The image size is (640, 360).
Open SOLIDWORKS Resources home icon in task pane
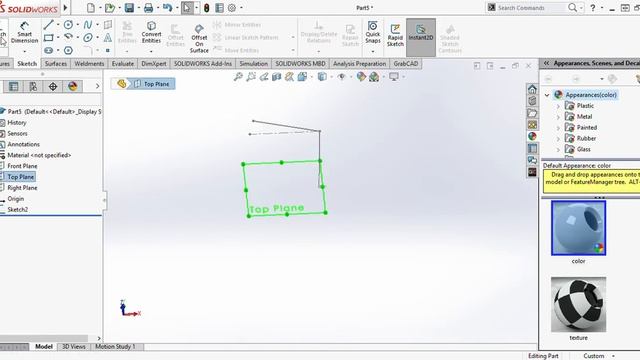[532, 89]
